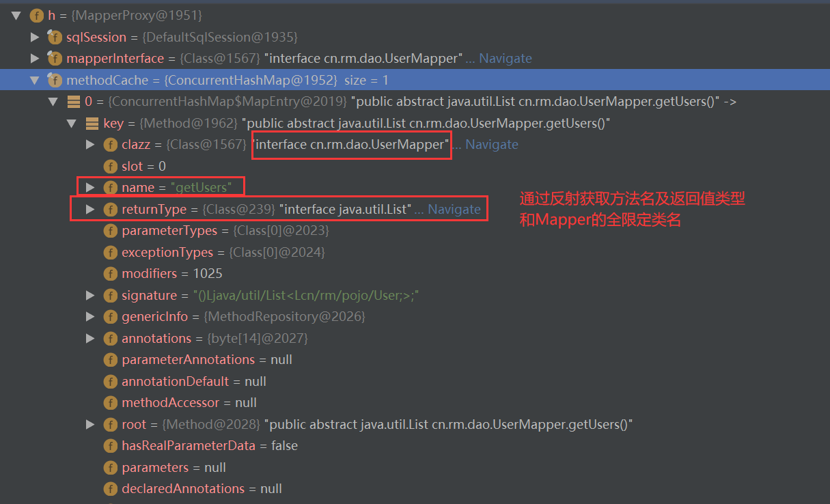Click field icon next to methodAccessor

[x=110, y=402]
